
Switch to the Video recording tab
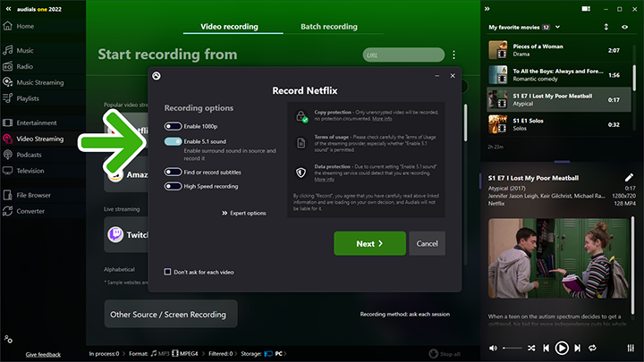point(229,27)
